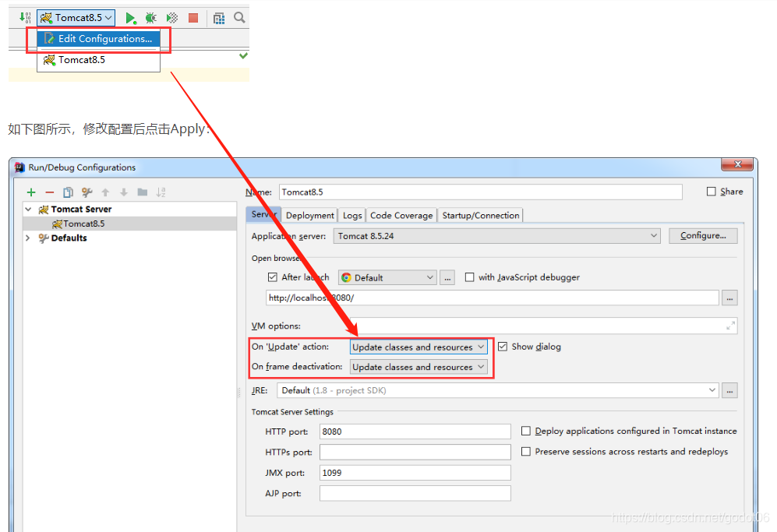Click the green Run button in toolbar
Viewport: 777px width, 532px height.
coord(130,19)
